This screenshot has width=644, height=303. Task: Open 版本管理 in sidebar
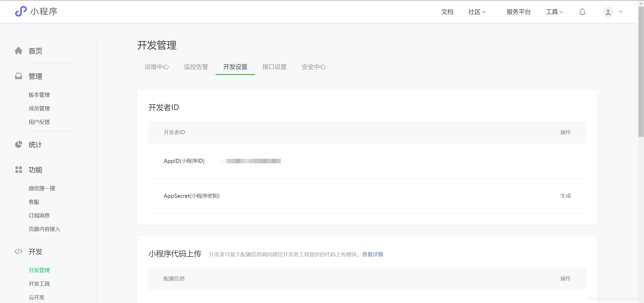pos(39,95)
